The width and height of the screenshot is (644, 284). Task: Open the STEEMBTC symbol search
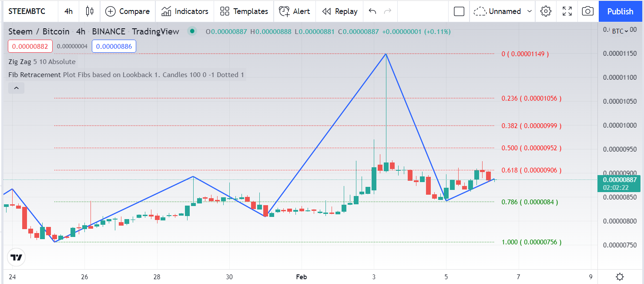pyautogui.click(x=27, y=11)
